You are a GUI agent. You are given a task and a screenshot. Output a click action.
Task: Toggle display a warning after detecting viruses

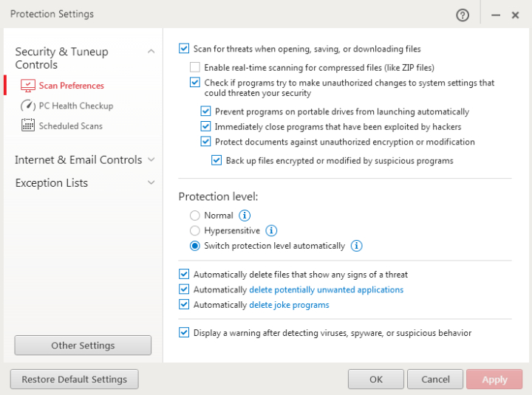[184, 333]
